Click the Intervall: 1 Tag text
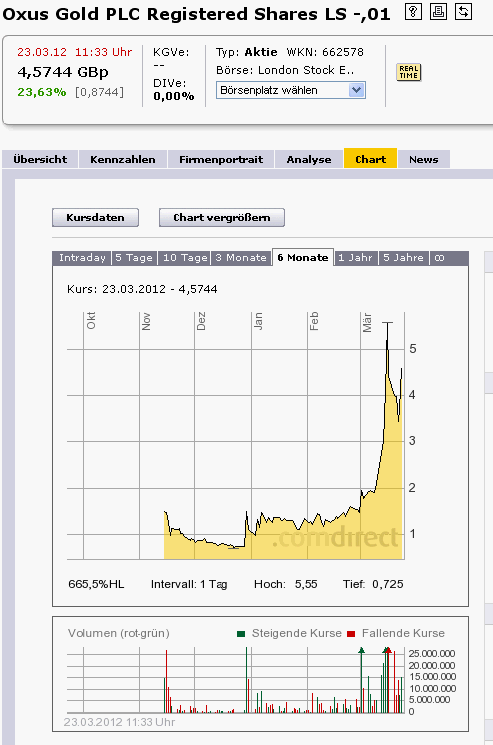Image resolution: width=493 pixels, height=745 pixels. (189, 584)
